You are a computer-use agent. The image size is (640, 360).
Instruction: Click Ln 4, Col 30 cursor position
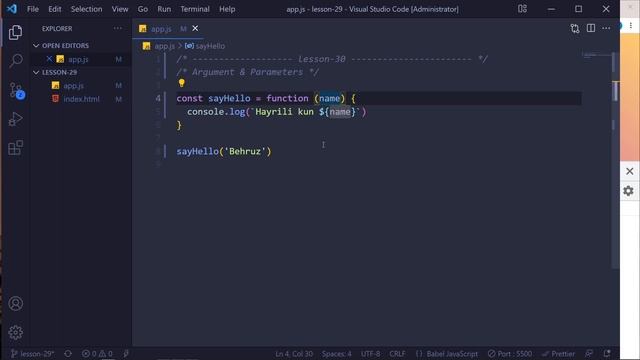294,353
